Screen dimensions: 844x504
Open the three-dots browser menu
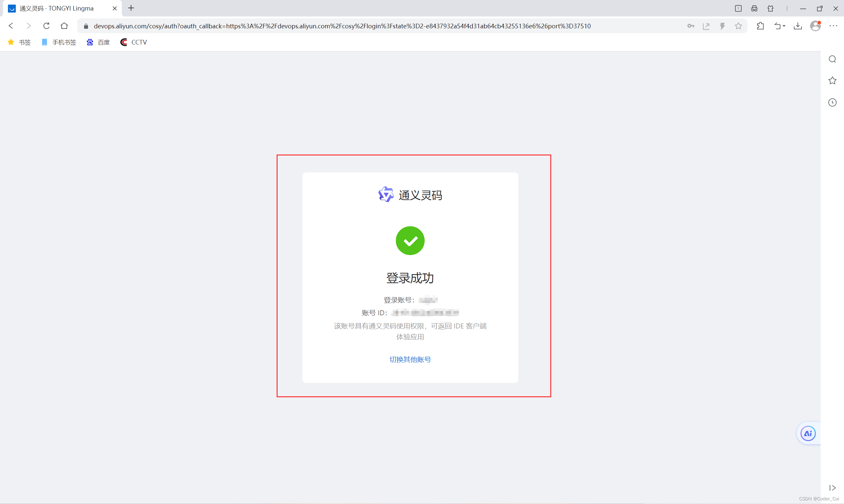click(x=833, y=26)
